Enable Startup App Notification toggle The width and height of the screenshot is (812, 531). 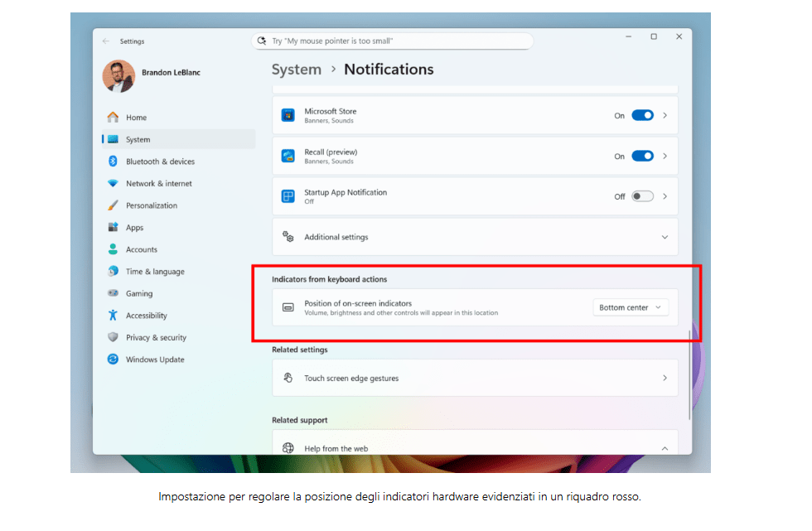pyautogui.click(x=642, y=197)
